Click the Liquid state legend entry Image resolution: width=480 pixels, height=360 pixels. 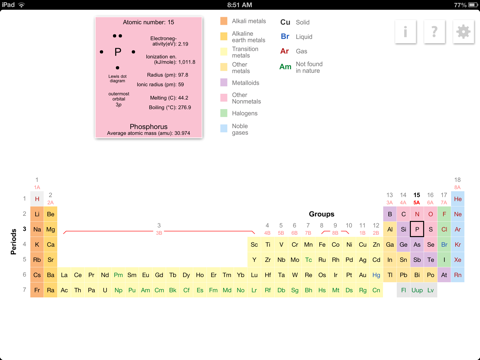point(296,36)
